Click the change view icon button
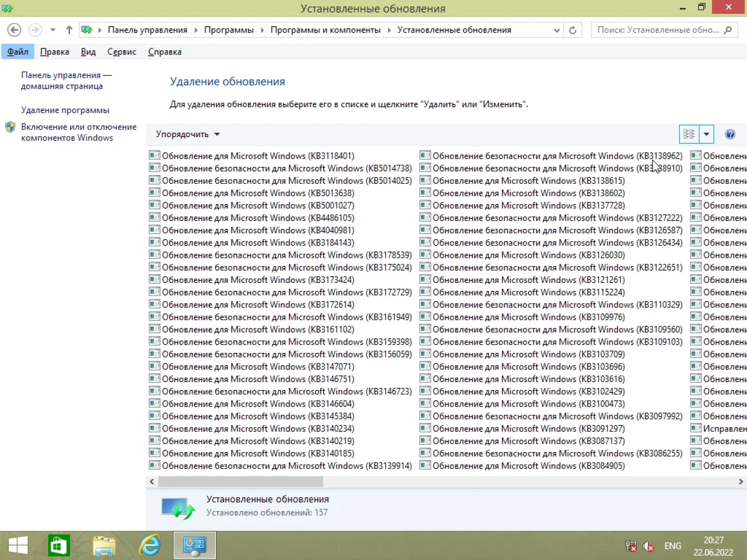 tap(689, 134)
